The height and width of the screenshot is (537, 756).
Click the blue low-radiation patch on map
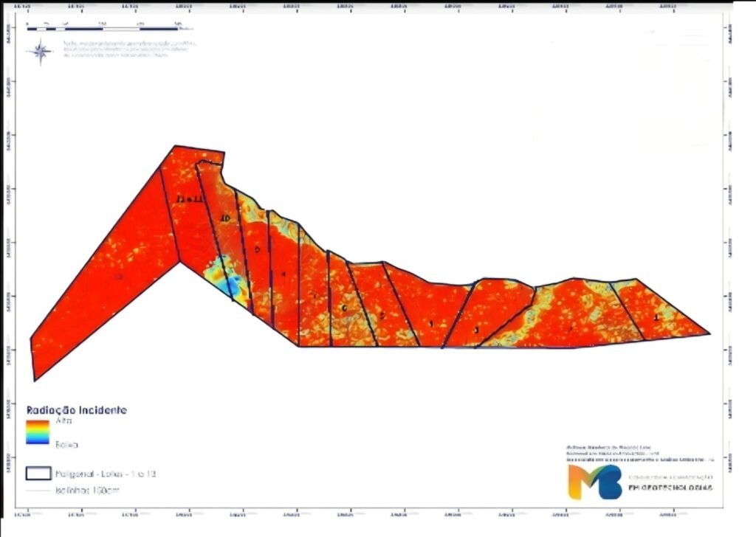230,283
